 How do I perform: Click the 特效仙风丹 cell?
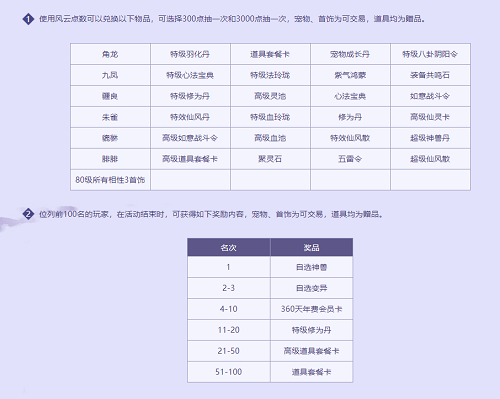[x=190, y=117]
